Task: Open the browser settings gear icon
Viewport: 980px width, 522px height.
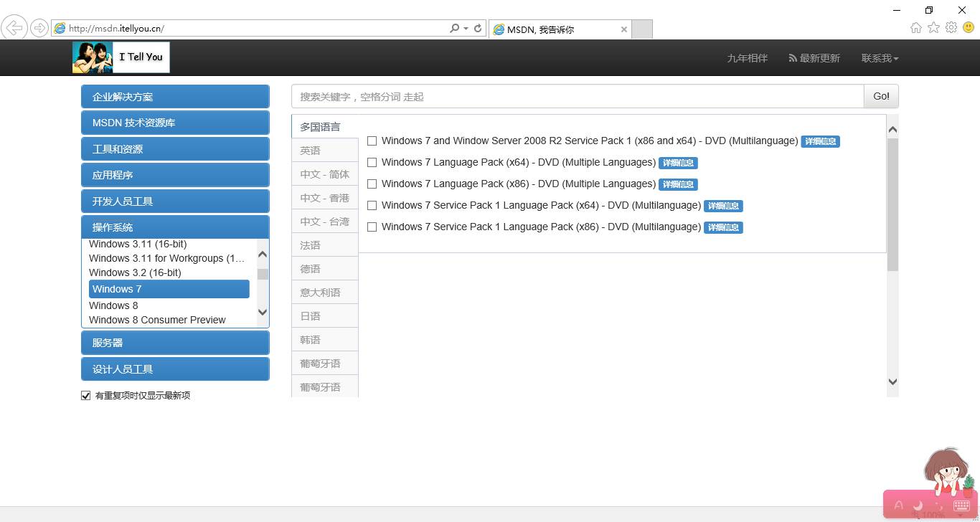Action: [951, 28]
